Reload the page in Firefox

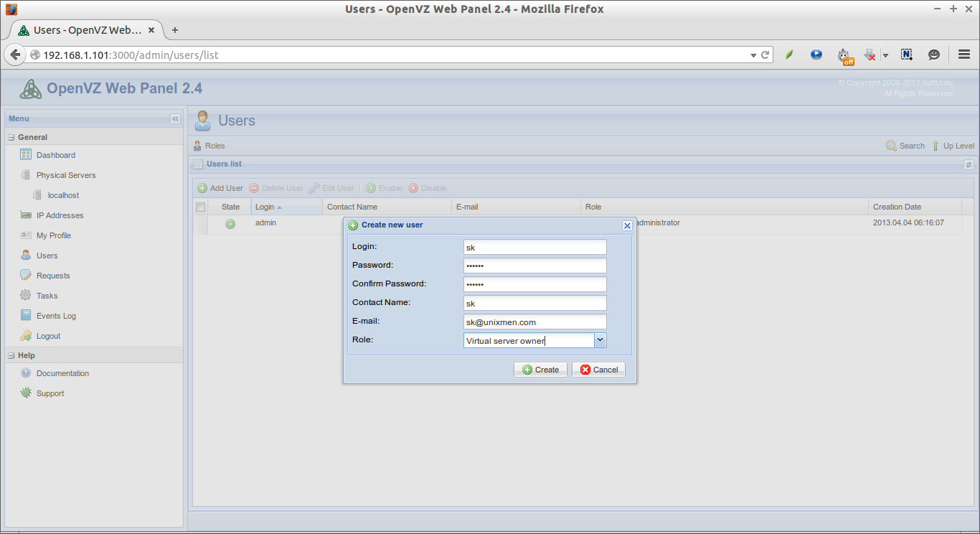click(765, 55)
